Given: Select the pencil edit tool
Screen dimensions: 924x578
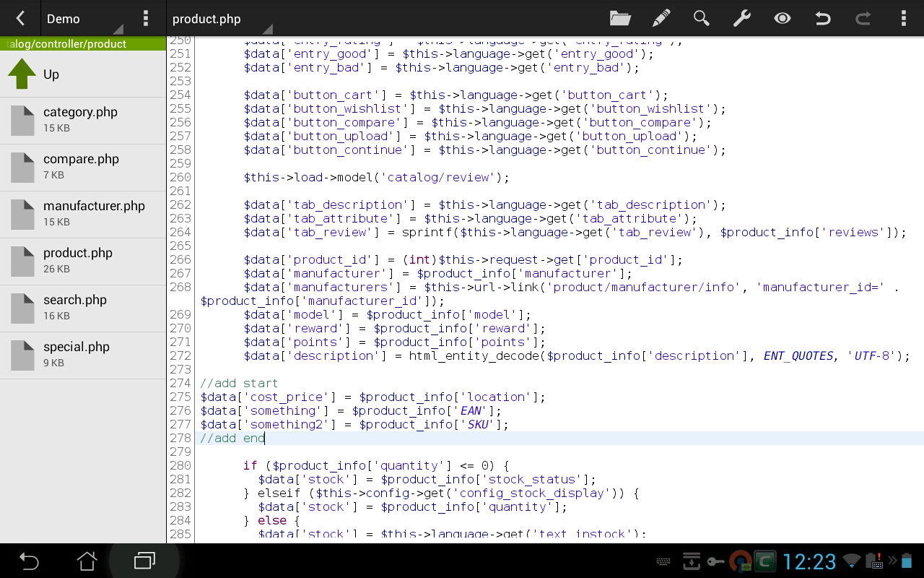Looking at the screenshot, I should coord(661,19).
